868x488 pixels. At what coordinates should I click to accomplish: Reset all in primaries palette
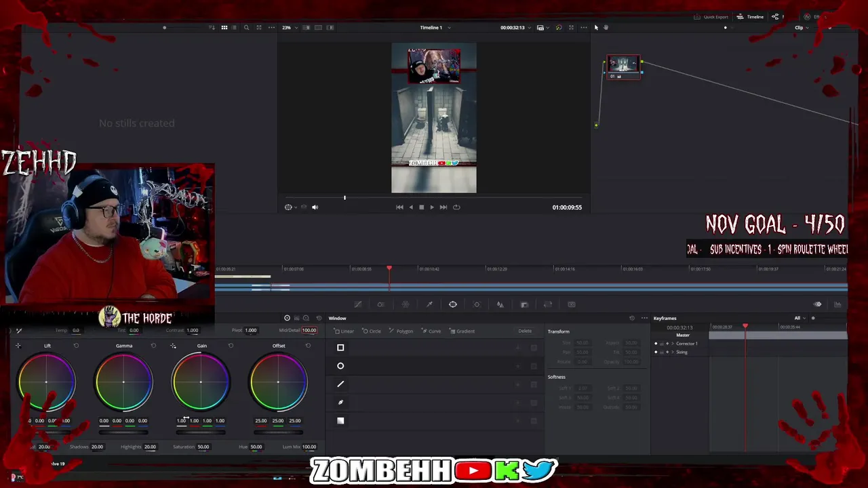(319, 318)
